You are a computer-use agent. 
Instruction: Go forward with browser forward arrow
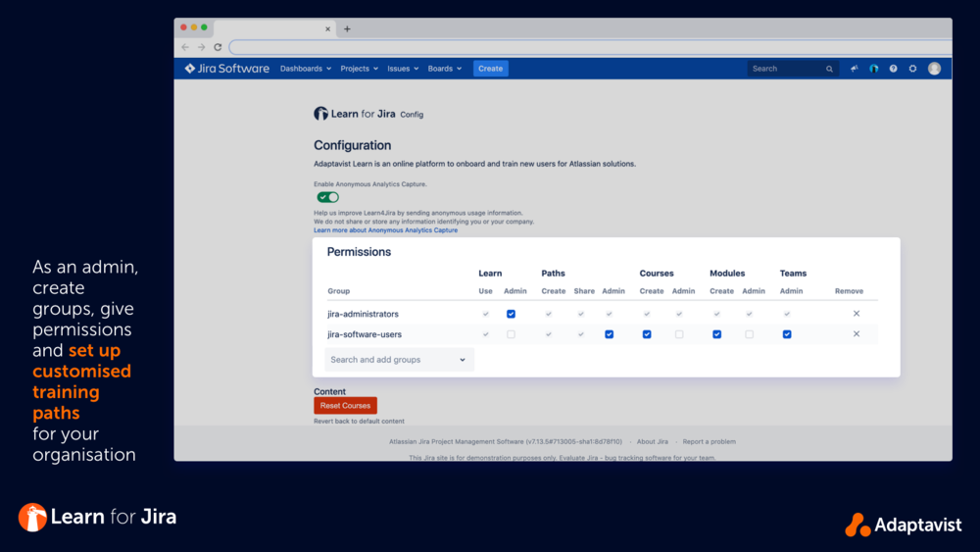[201, 47]
